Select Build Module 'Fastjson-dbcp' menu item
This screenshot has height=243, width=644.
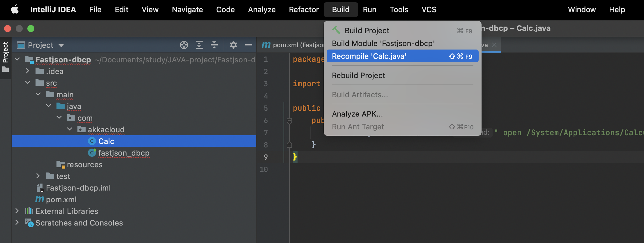click(403, 43)
